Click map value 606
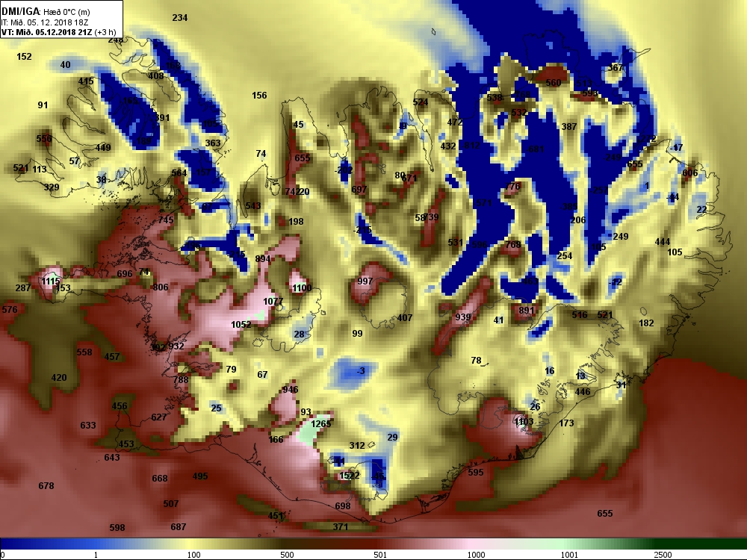 (x=689, y=173)
